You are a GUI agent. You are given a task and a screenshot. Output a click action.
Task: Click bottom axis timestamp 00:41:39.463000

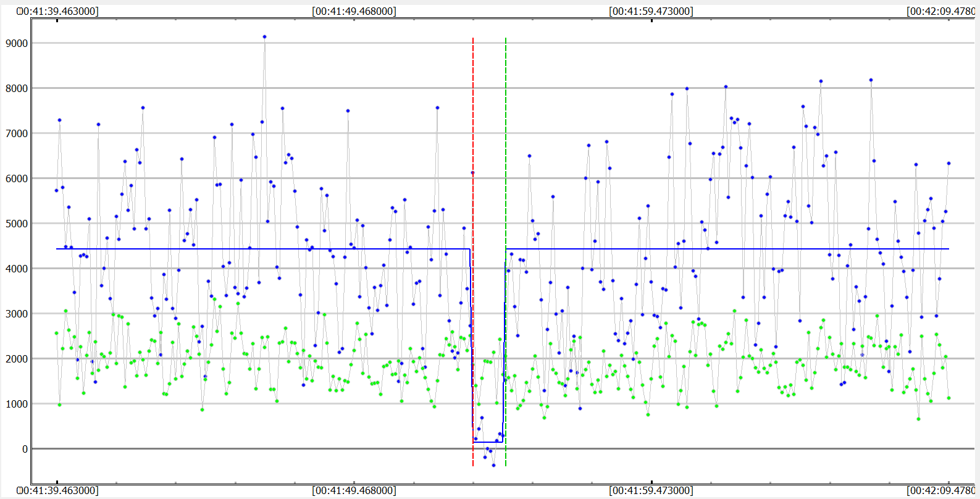point(57,490)
